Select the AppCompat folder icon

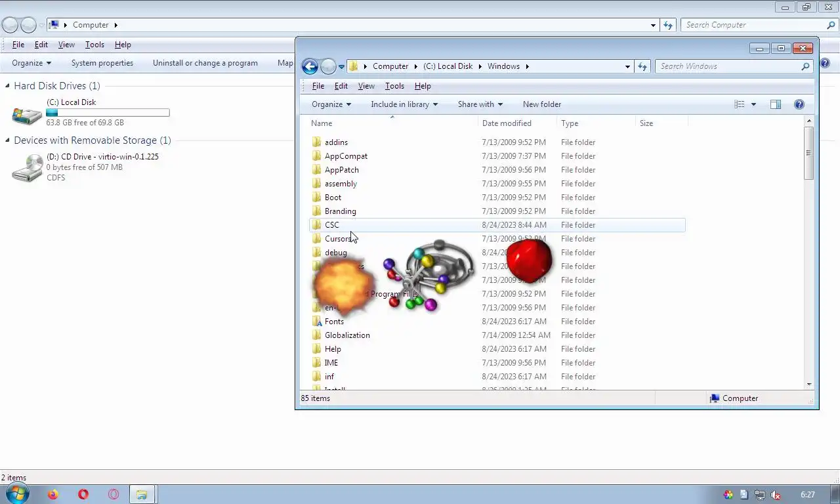click(316, 156)
